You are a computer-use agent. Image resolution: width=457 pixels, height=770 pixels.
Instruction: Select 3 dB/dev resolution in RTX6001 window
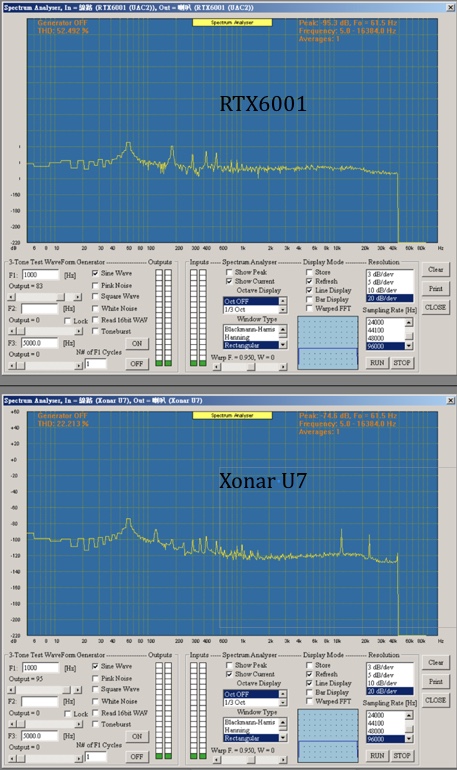point(390,274)
